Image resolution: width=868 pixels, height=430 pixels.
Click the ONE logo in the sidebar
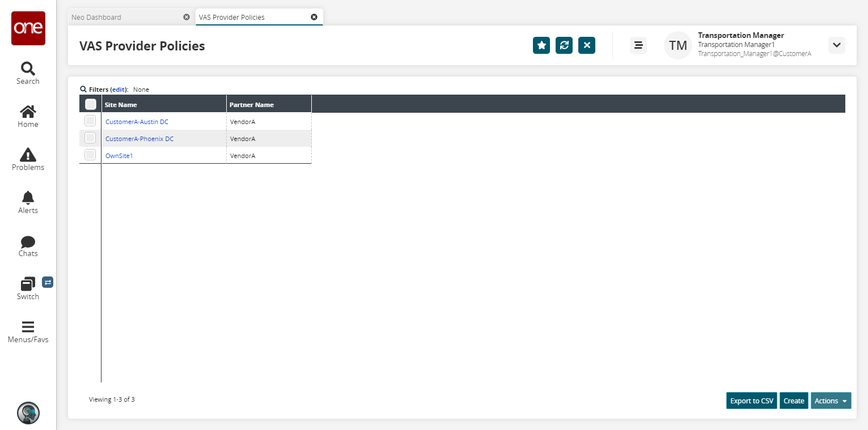click(28, 28)
